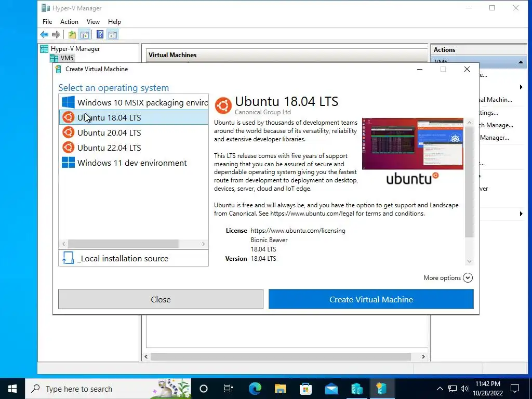Viewport: 532px width, 399px height.
Task: Expand the lower Actions pane submenu arrow
Action: tap(521, 214)
